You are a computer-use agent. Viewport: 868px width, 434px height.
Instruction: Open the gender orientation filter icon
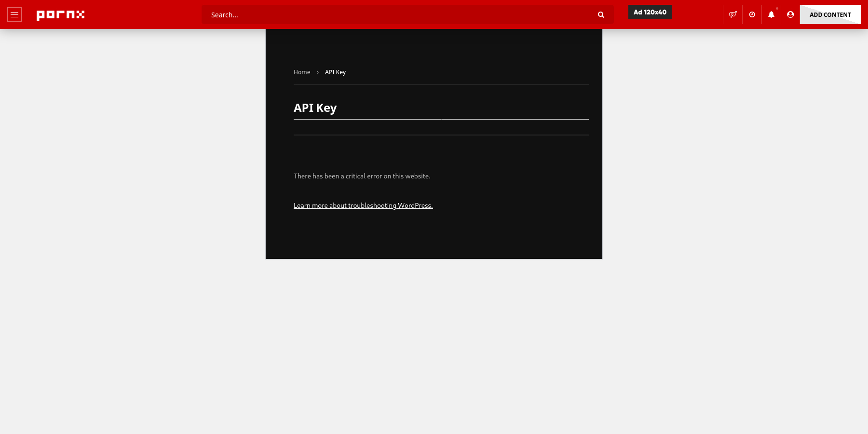pyautogui.click(x=732, y=14)
